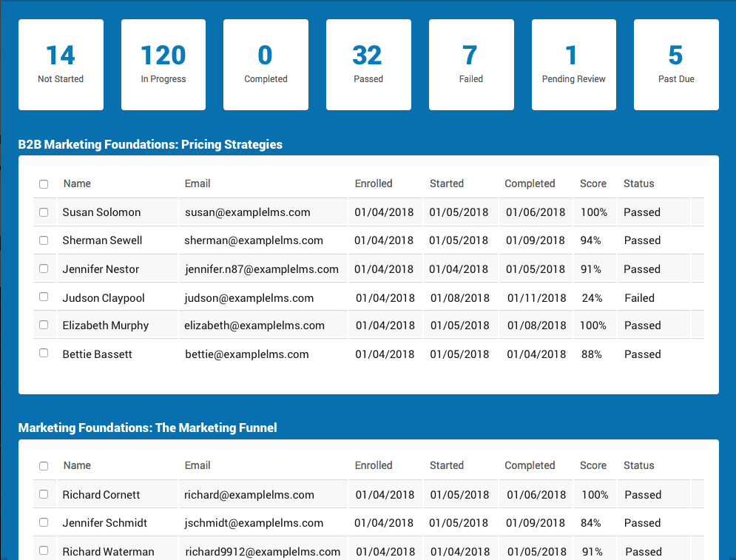Click the name Susan Solomon
This screenshot has width=736, height=560.
click(x=101, y=212)
